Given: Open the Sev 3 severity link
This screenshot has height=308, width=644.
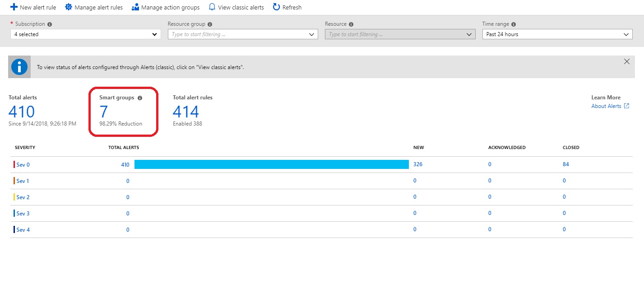Looking at the screenshot, I should pos(23,214).
